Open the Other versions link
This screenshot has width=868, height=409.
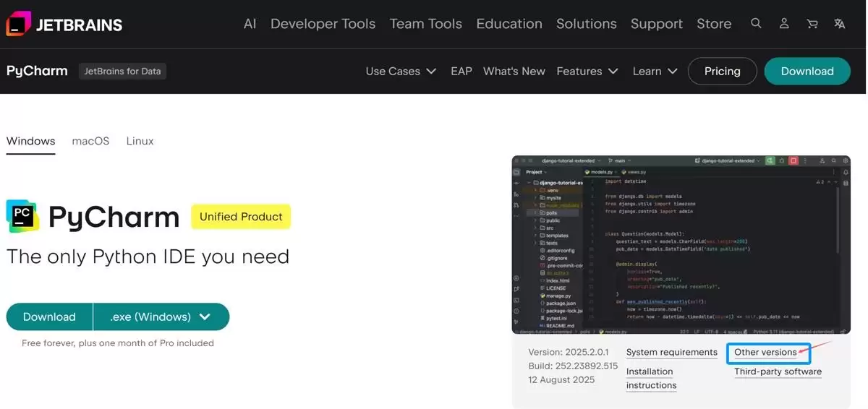pyautogui.click(x=765, y=352)
